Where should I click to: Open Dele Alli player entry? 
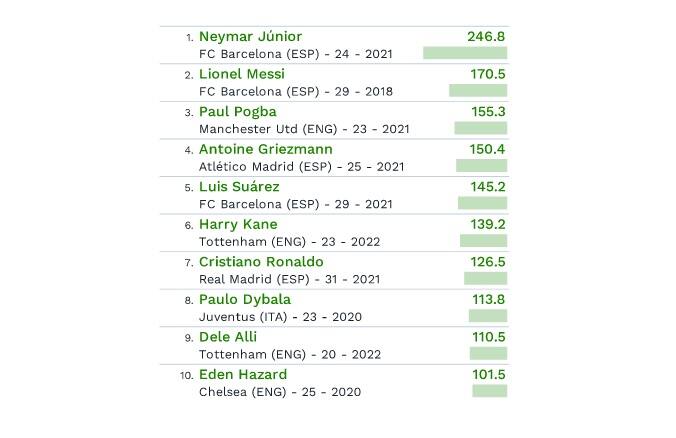coord(228,337)
